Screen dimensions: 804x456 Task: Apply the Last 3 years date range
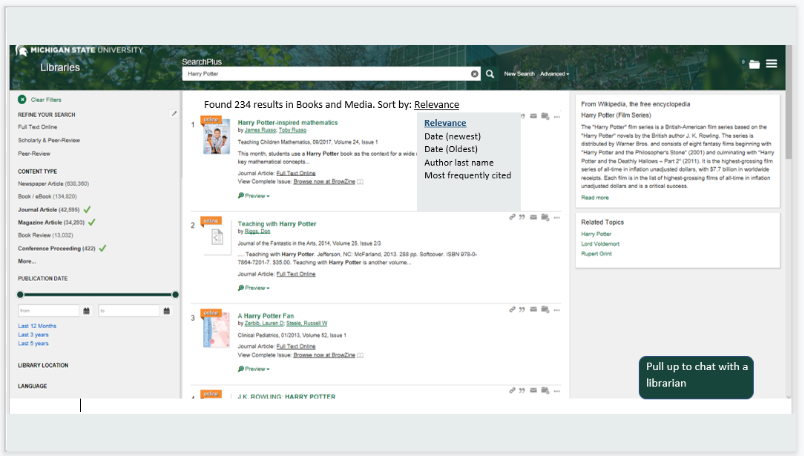click(33, 334)
